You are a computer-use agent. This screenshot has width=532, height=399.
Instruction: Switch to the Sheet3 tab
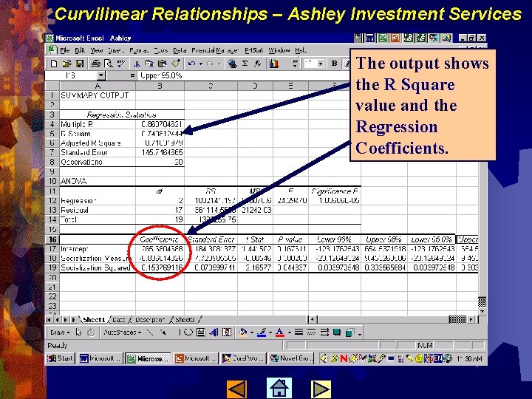[x=185, y=320]
